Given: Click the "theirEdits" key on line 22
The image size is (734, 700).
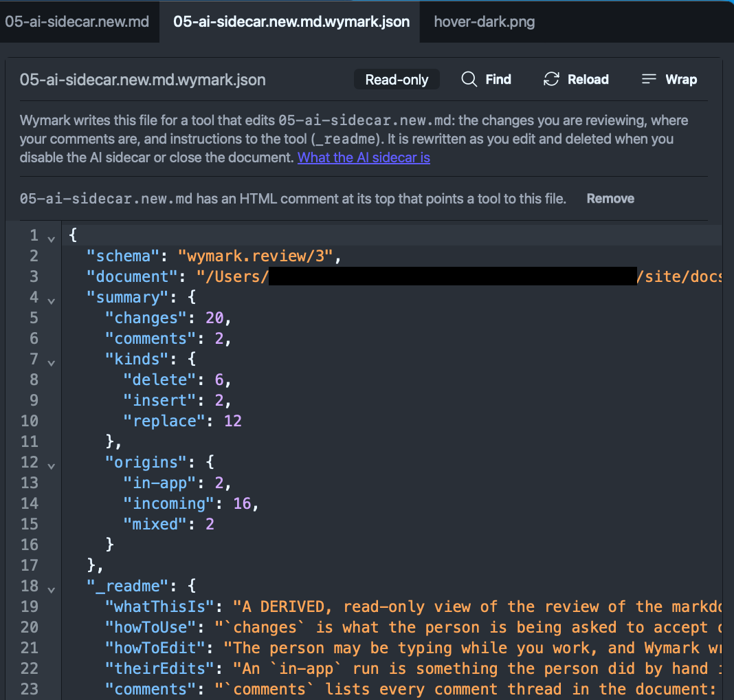Looking at the screenshot, I should coord(159,668).
